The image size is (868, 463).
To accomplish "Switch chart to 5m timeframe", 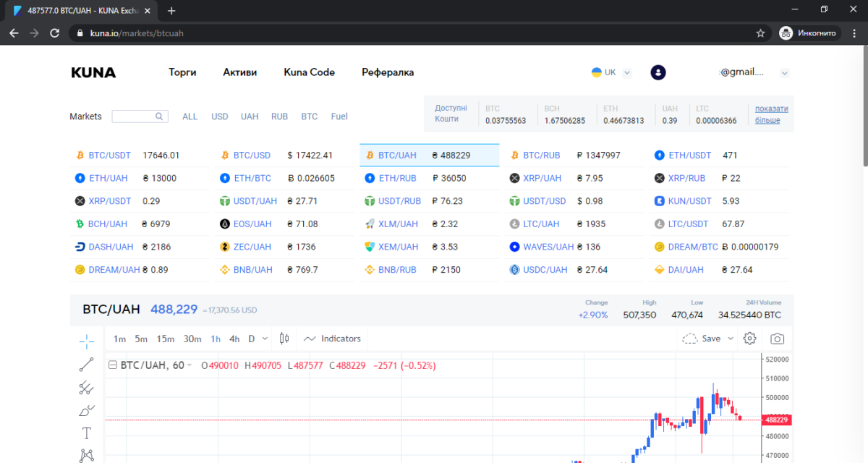I will [x=141, y=339].
